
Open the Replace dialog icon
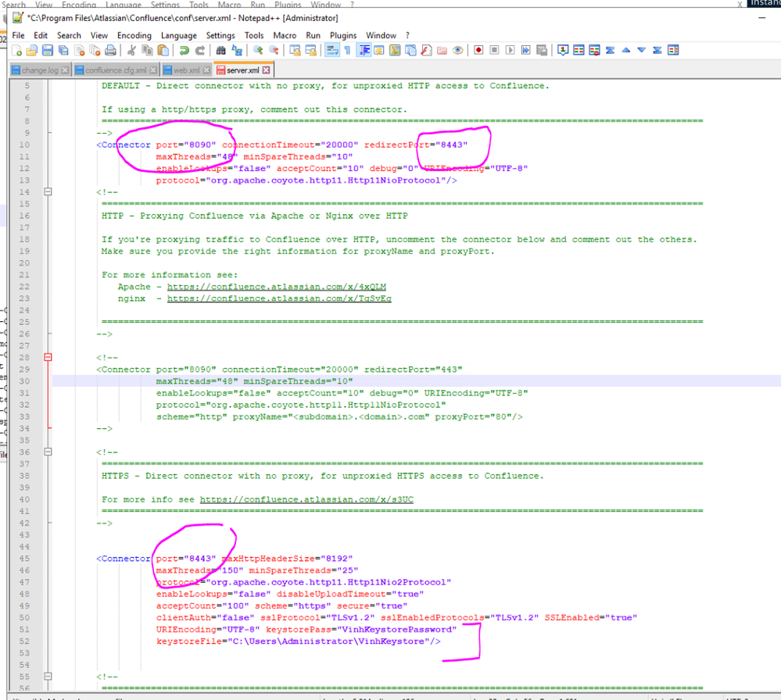(x=237, y=50)
